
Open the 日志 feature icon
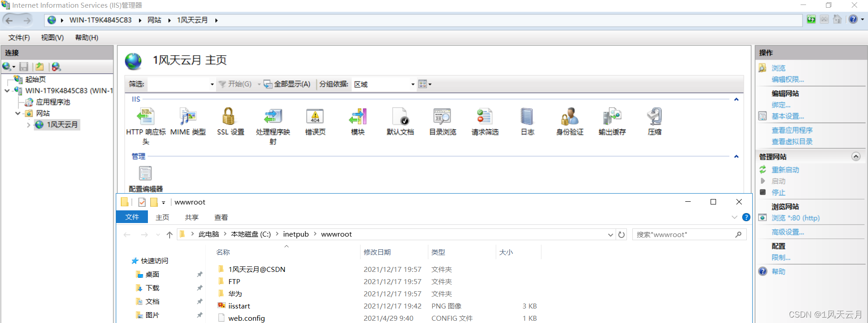(527, 117)
